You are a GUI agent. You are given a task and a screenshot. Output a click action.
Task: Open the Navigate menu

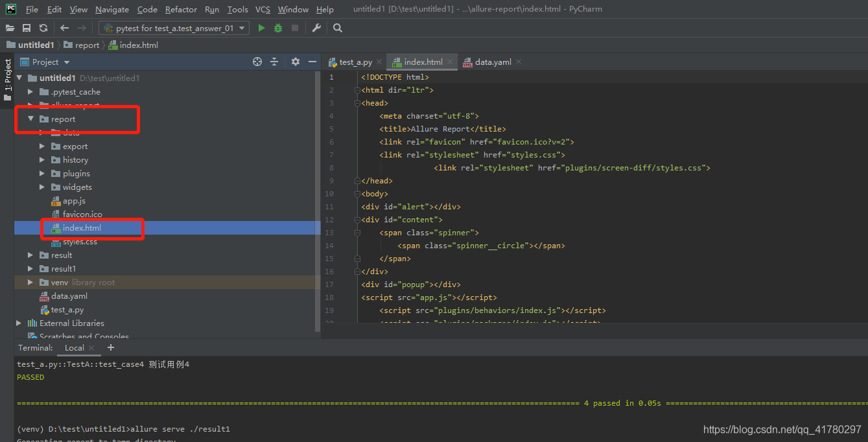click(x=112, y=9)
